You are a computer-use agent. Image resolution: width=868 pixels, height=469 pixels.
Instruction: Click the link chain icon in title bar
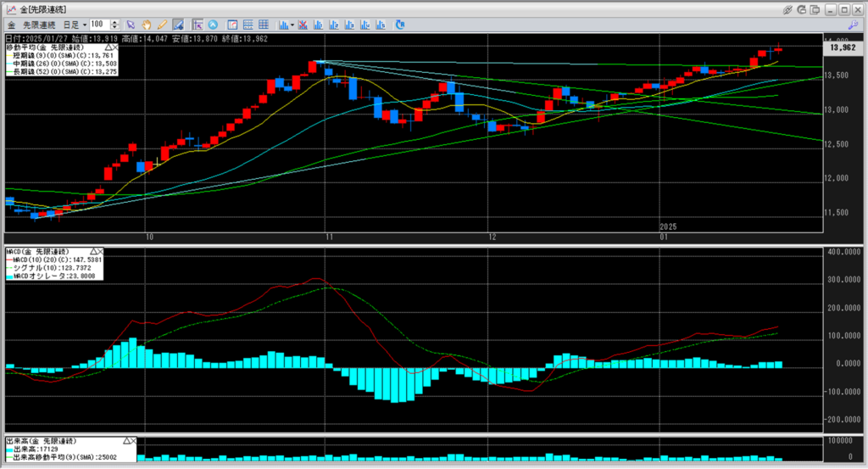[x=788, y=8]
